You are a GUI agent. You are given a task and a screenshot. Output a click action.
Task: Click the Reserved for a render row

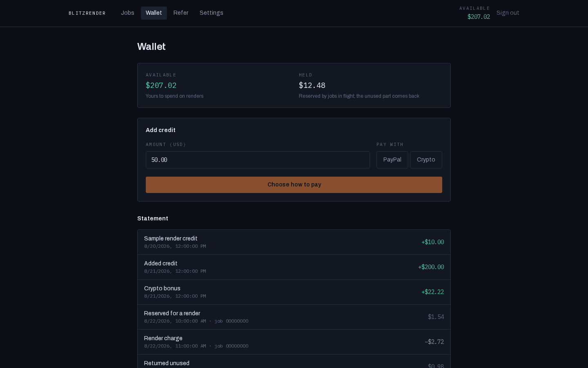click(294, 317)
